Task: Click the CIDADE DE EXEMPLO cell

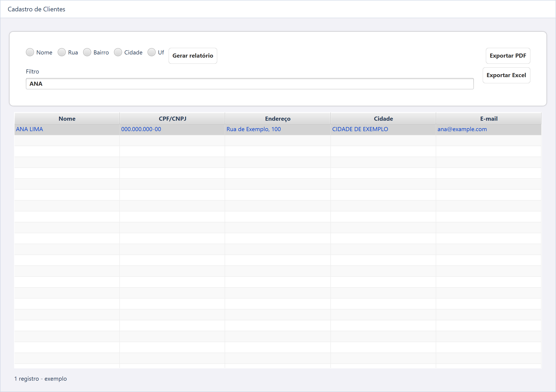Action: [383, 129]
